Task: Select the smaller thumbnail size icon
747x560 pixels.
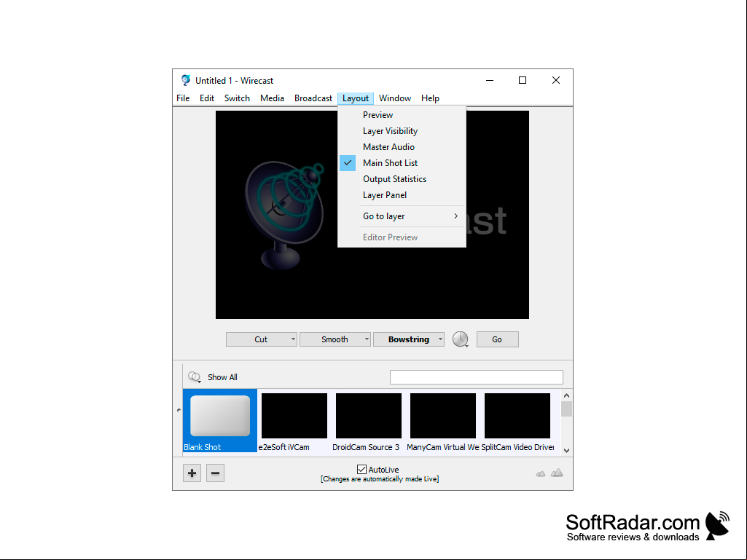Action: [x=540, y=473]
